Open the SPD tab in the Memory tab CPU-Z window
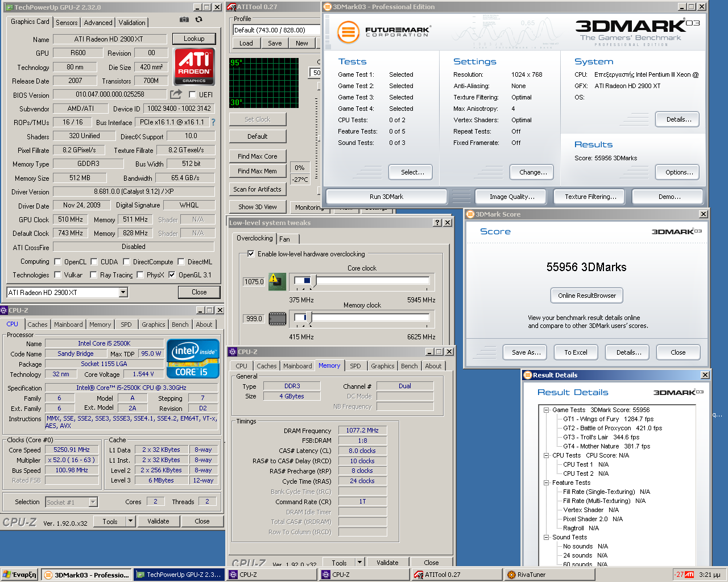 (355, 366)
